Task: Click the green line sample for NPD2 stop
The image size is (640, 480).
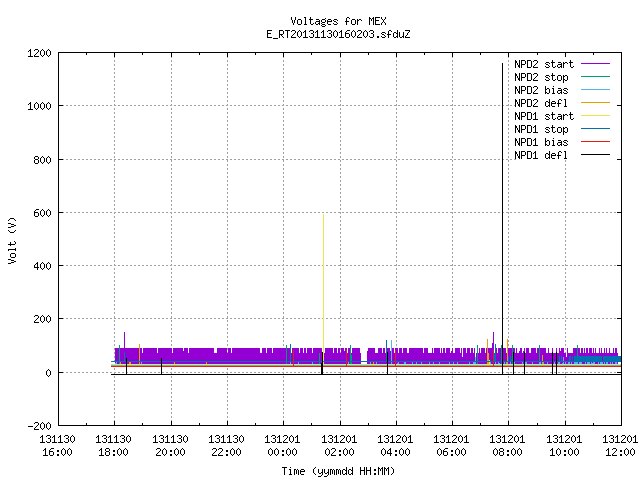Action: [x=596, y=77]
